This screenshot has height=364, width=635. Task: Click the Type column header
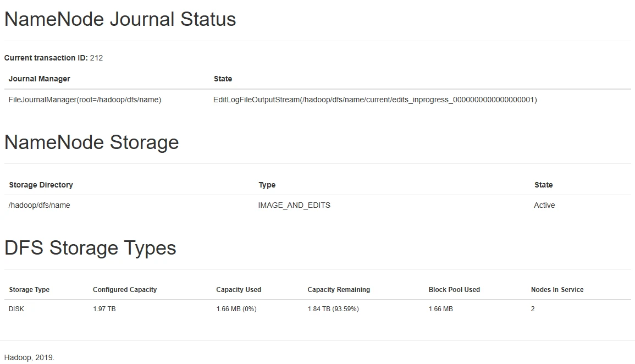click(x=267, y=185)
